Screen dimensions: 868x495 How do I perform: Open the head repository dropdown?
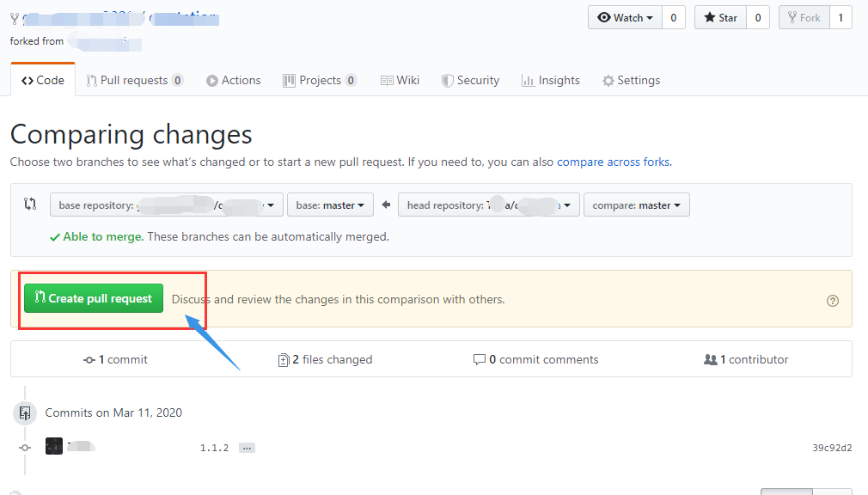pos(488,205)
